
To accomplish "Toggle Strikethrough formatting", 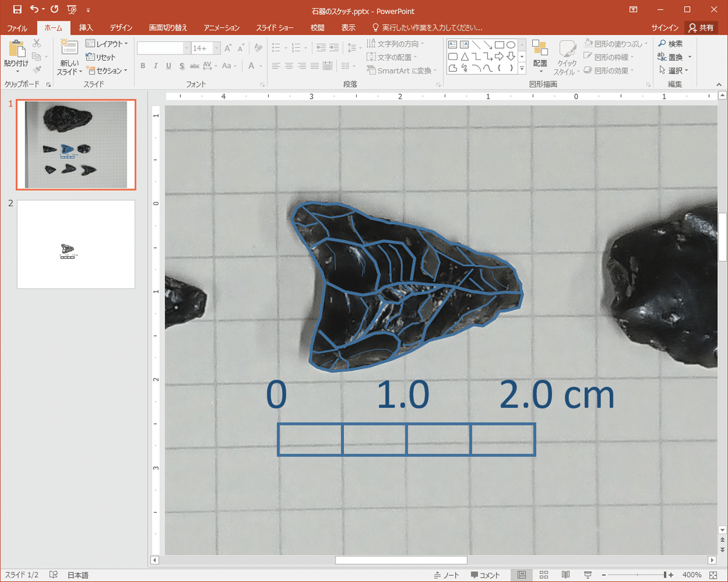I will (x=195, y=66).
